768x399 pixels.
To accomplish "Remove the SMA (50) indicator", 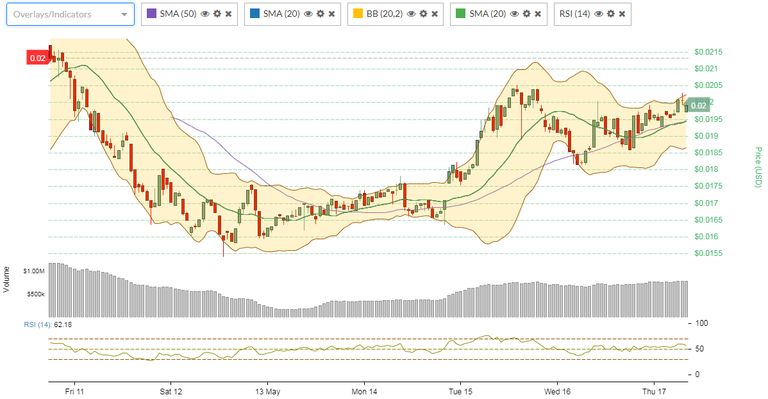I will pos(229,14).
